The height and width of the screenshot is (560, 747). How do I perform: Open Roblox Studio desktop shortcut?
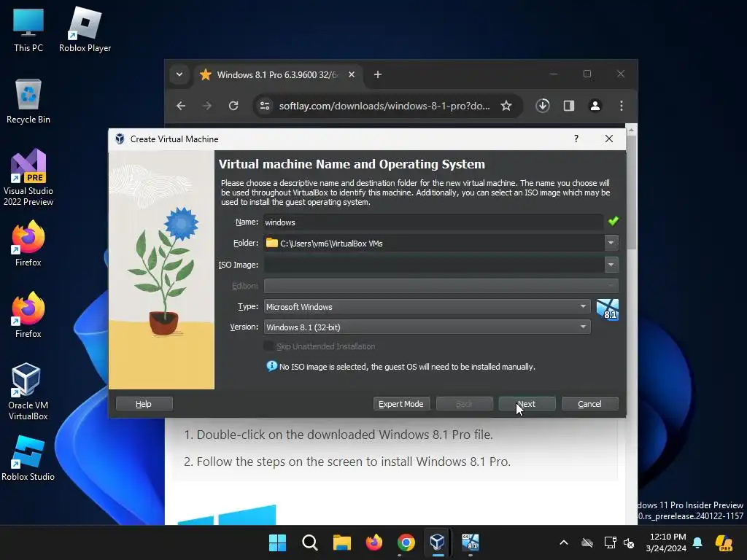point(28,458)
